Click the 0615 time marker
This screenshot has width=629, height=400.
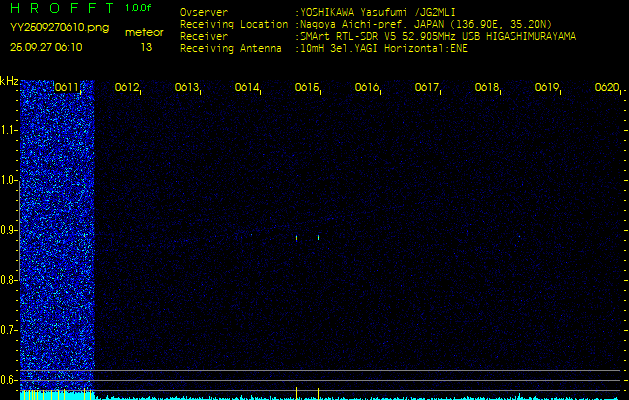[306, 87]
